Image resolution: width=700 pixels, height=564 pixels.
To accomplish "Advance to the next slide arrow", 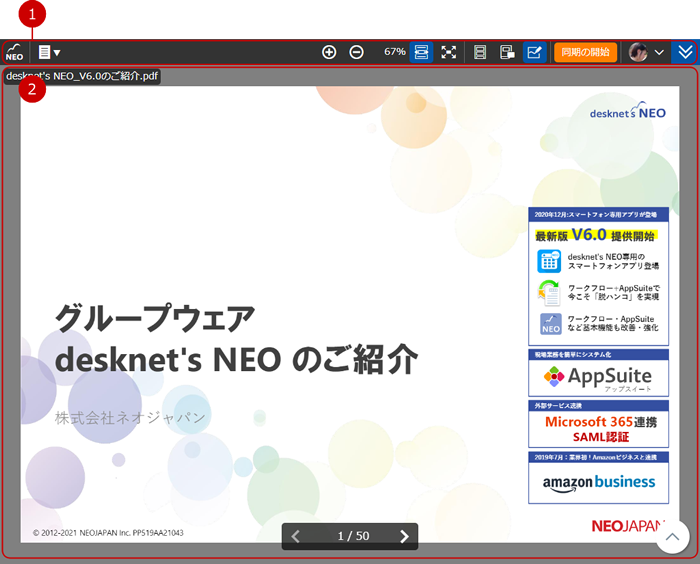I will click(x=404, y=536).
